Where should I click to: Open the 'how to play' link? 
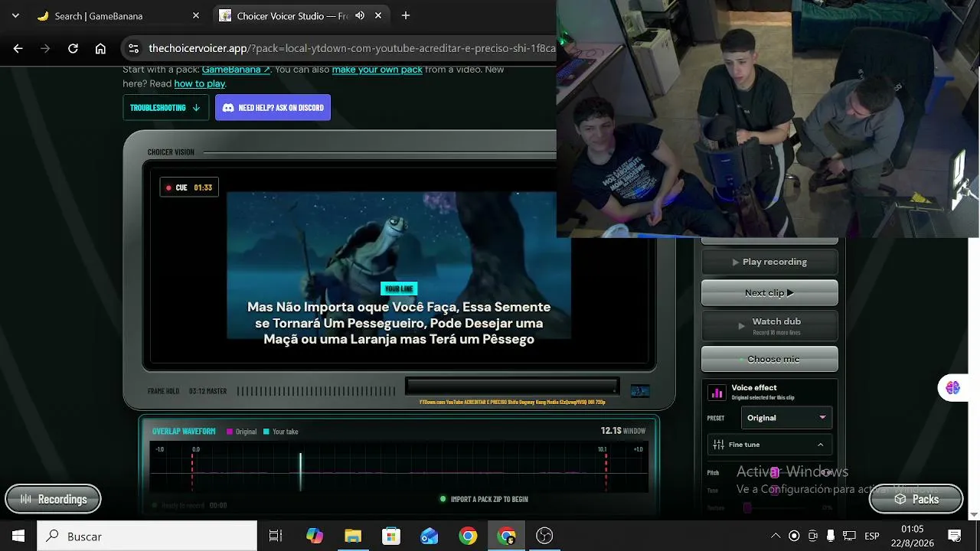199,83
